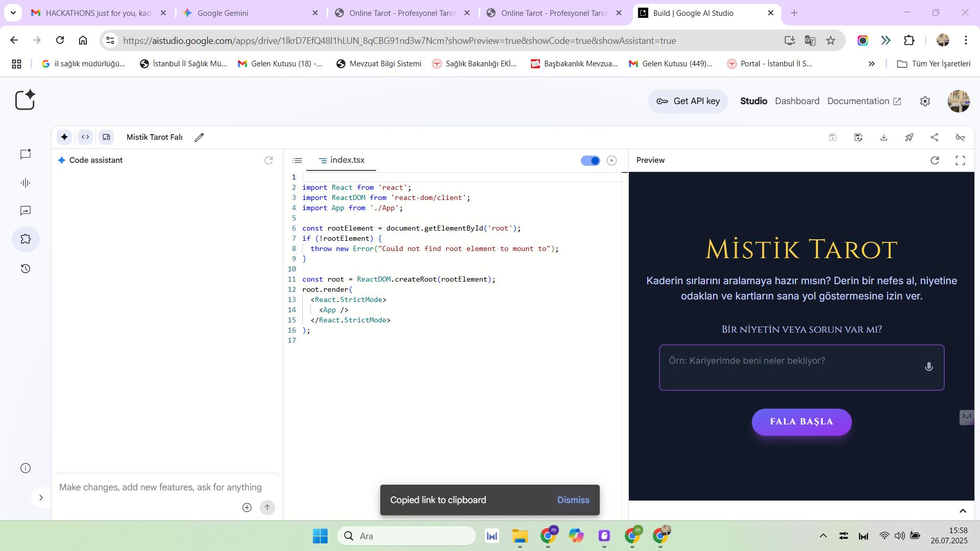980x551 pixels.
Task: Click the Code assistant prompt input field
Action: tap(160, 487)
